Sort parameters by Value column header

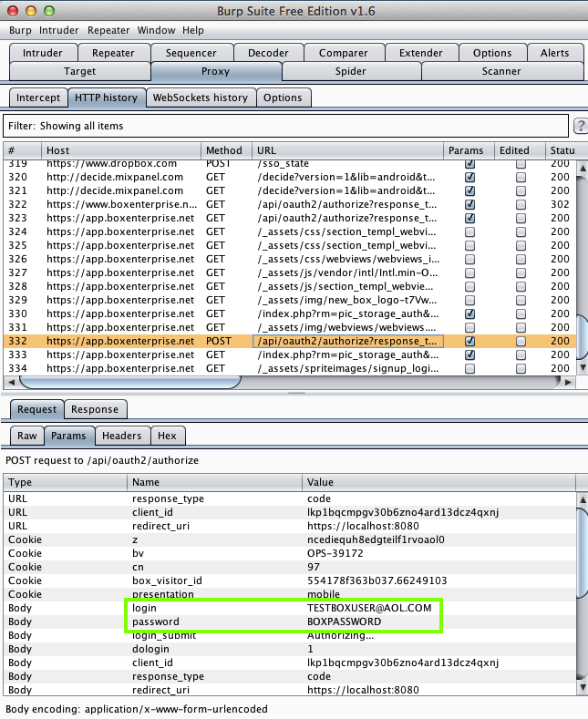click(438, 482)
